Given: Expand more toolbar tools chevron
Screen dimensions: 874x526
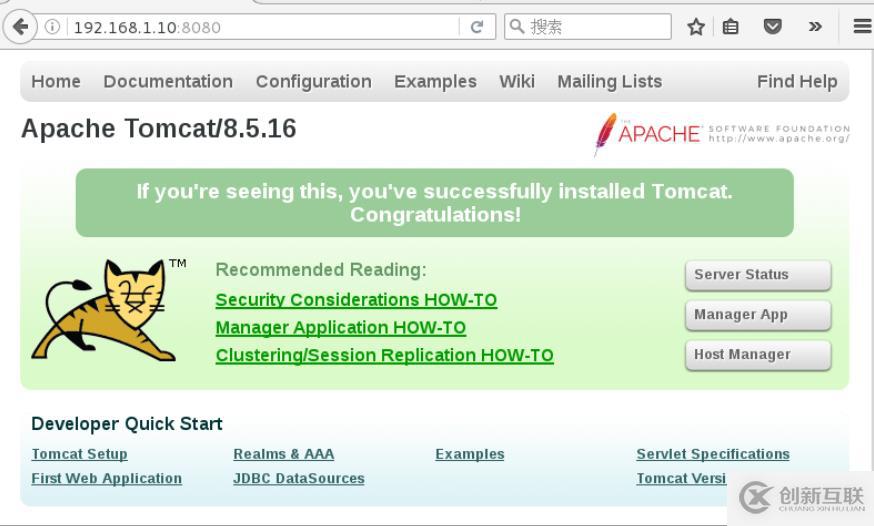Looking at the screenshot, I should [814, 26].
